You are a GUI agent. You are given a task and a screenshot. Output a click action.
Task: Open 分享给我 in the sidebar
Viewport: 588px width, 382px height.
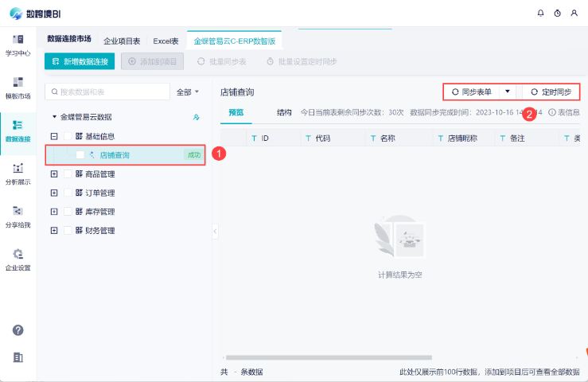[x=18, y=216]
